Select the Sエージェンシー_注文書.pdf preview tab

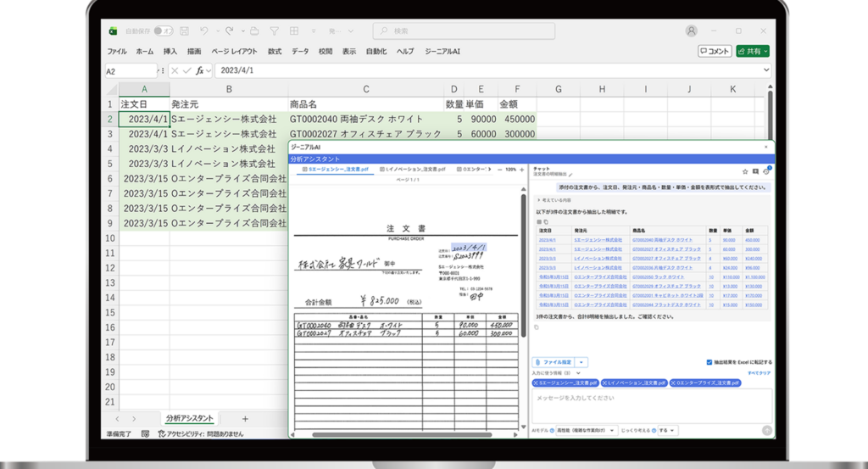[x=335, y=170]
